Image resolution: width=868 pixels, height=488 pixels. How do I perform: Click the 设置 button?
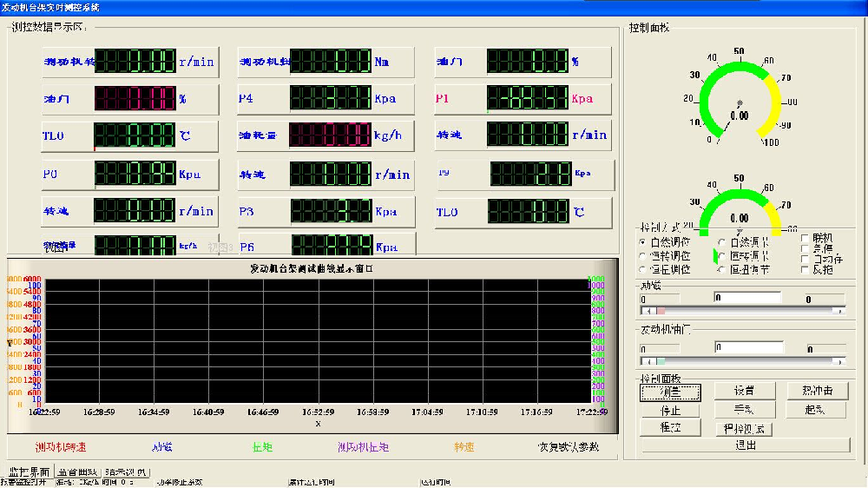tap(744, 391)
